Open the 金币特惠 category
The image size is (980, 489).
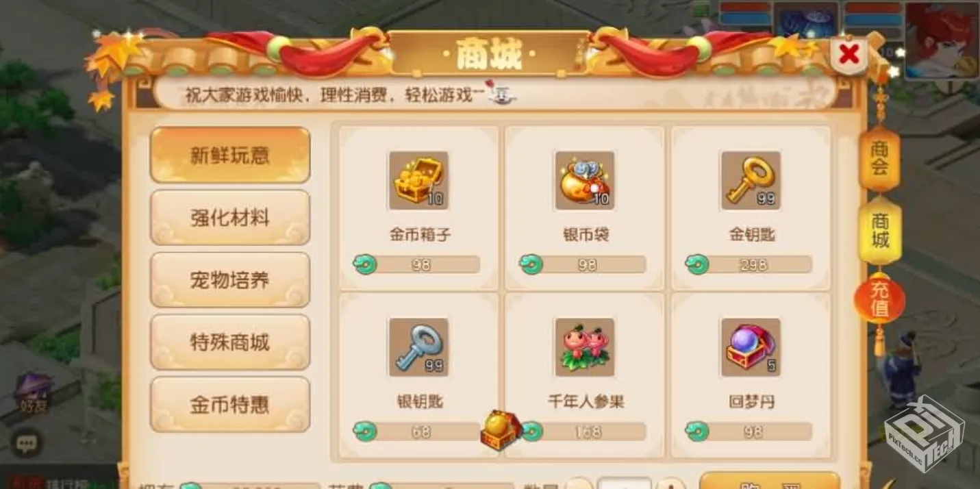point(230,405)
